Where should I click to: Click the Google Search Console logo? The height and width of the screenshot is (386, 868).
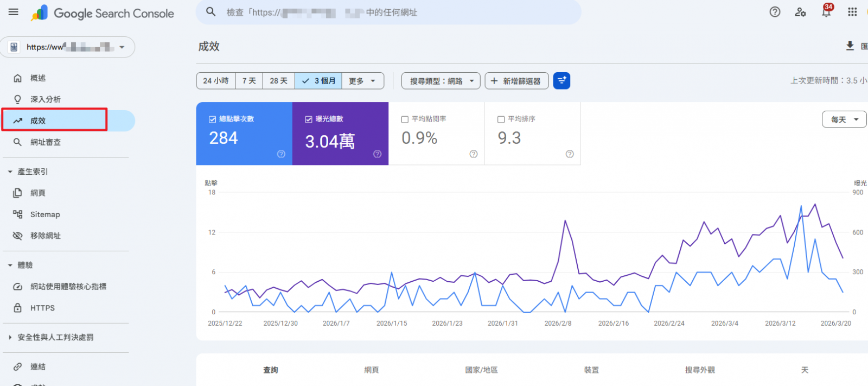tap(103, 13)
